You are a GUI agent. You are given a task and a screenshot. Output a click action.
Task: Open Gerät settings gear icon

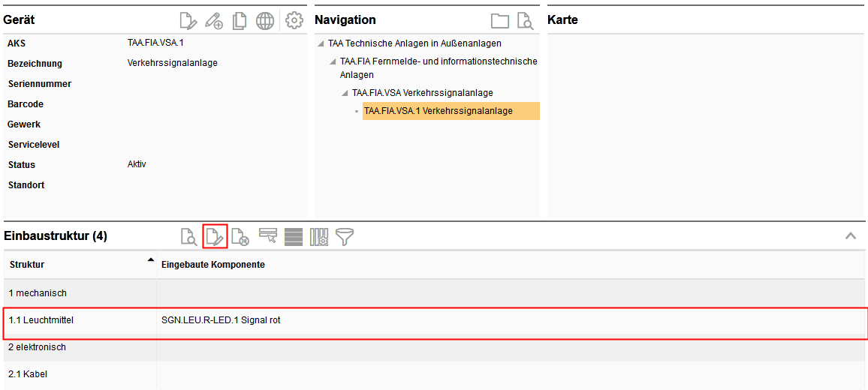pos(294,21)
